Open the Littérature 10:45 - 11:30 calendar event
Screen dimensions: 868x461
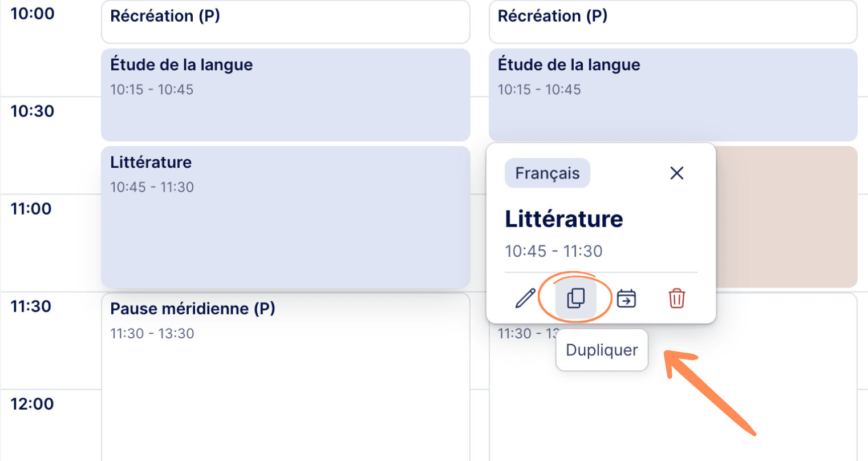[x=286, y=217]
